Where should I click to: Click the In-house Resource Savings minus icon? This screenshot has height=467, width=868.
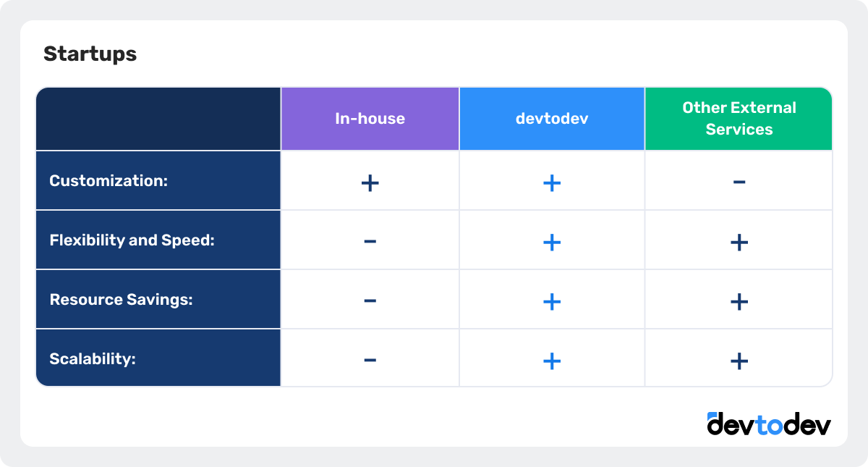pyautogui.click(x=370, y=300)
